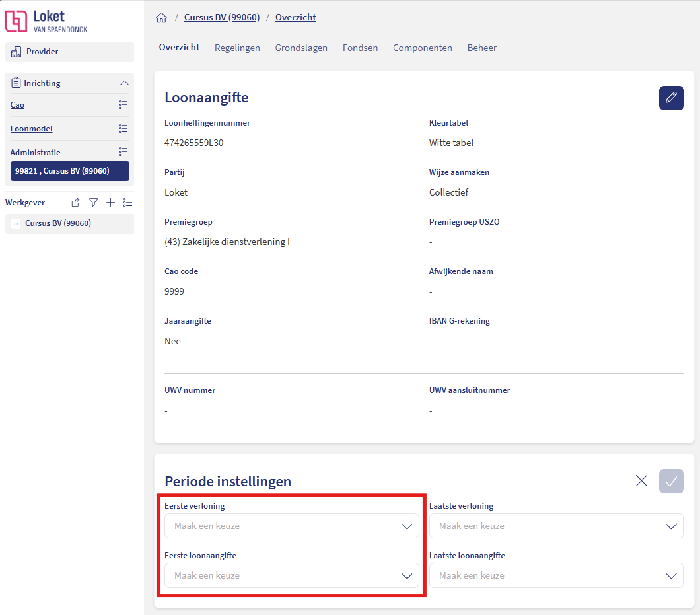Image resolution: width=700 pixels, height=615 pixels.
Task: Click the Werkgever share/export icon
Action: tap(76, 203)
